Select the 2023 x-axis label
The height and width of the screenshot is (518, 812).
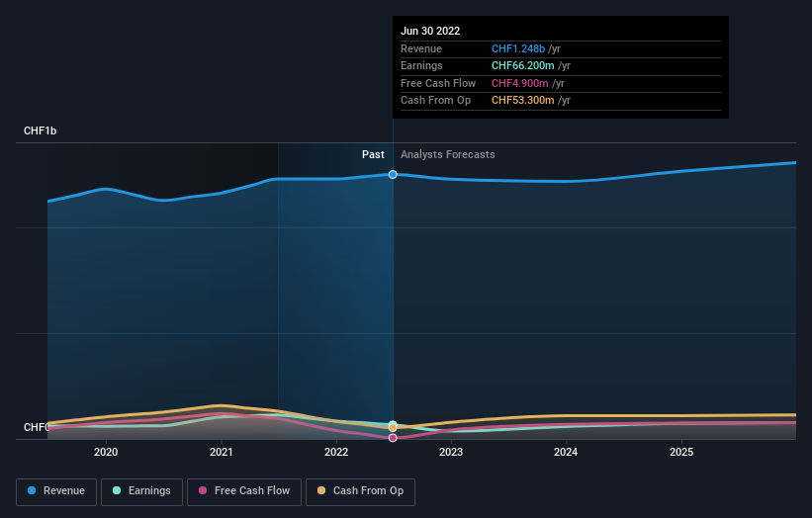pos(451,452)
